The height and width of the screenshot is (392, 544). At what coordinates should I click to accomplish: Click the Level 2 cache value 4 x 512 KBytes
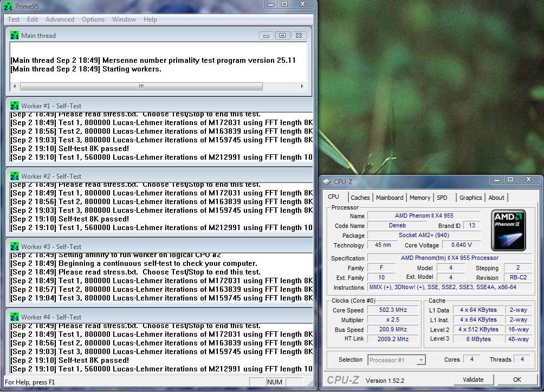point(478,329)
